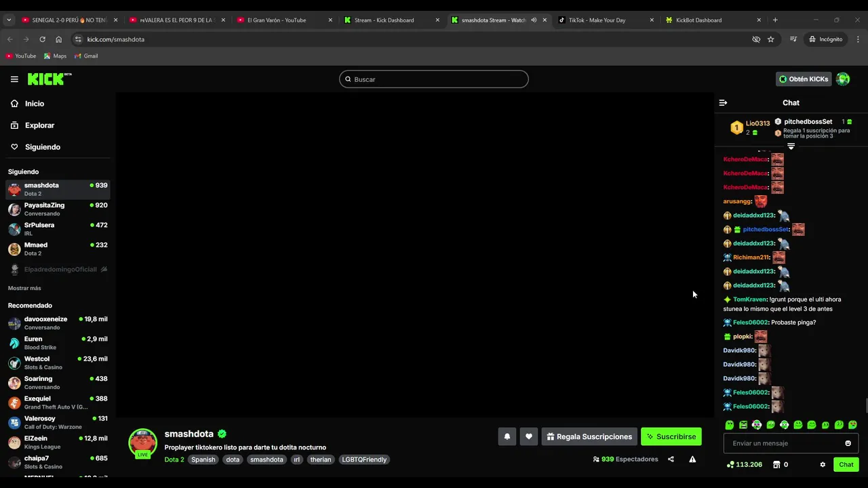Open Westcol recommended channel

(x=58, y=363)
